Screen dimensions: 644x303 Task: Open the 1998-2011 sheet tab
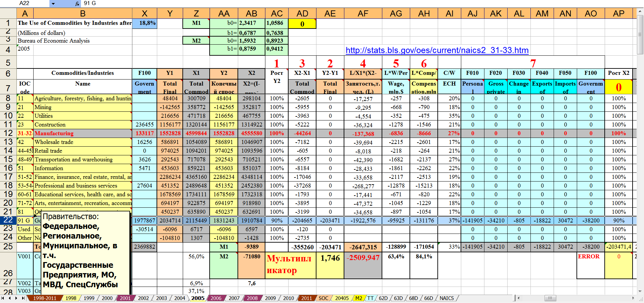[x=44, y=298]
